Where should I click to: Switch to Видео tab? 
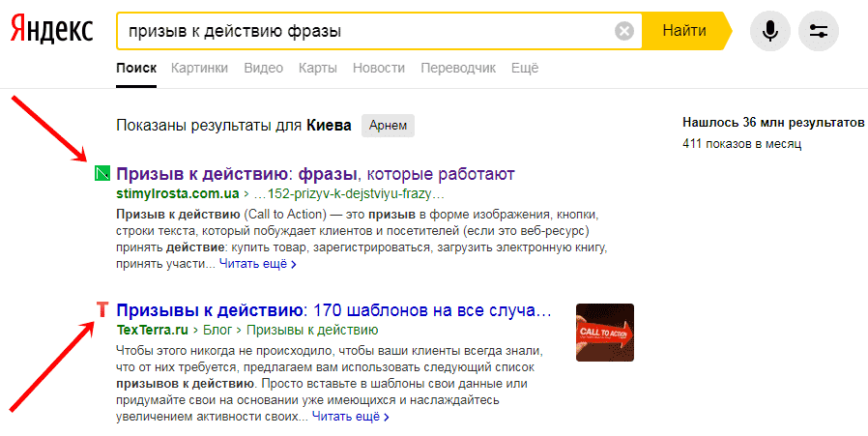[x=263, y=68]
